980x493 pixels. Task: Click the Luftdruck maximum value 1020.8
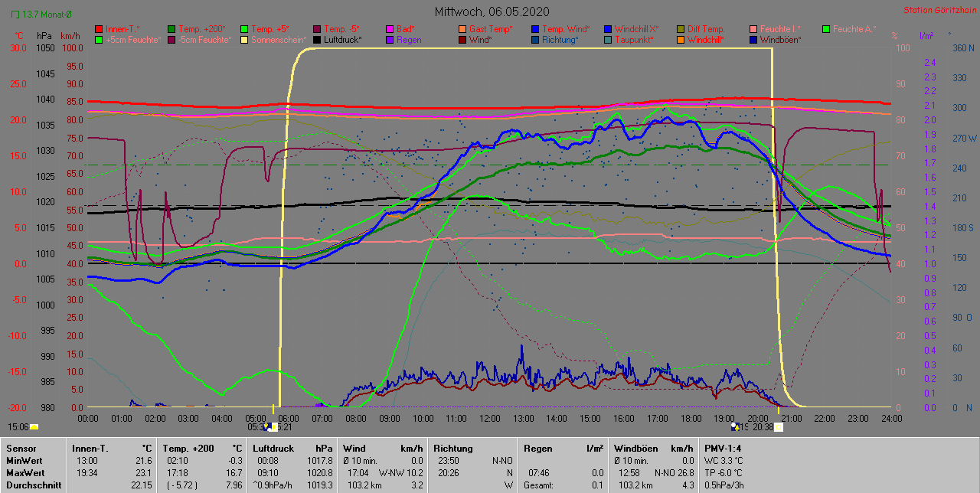tap(320, 472)
